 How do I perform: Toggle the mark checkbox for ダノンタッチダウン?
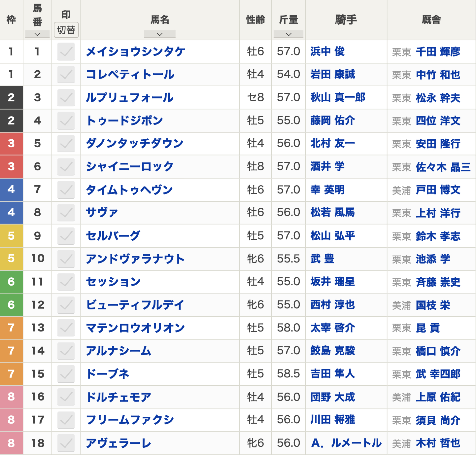point(66,144)
